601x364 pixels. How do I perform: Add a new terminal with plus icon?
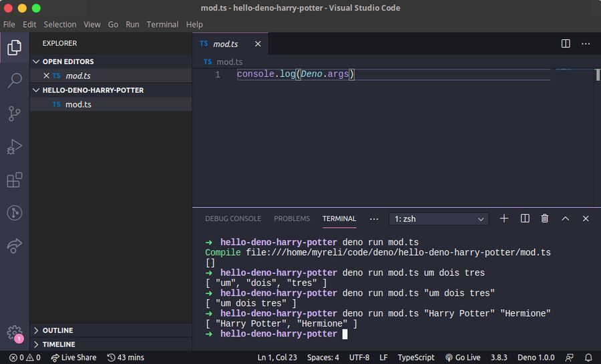(x=504, y=218)
